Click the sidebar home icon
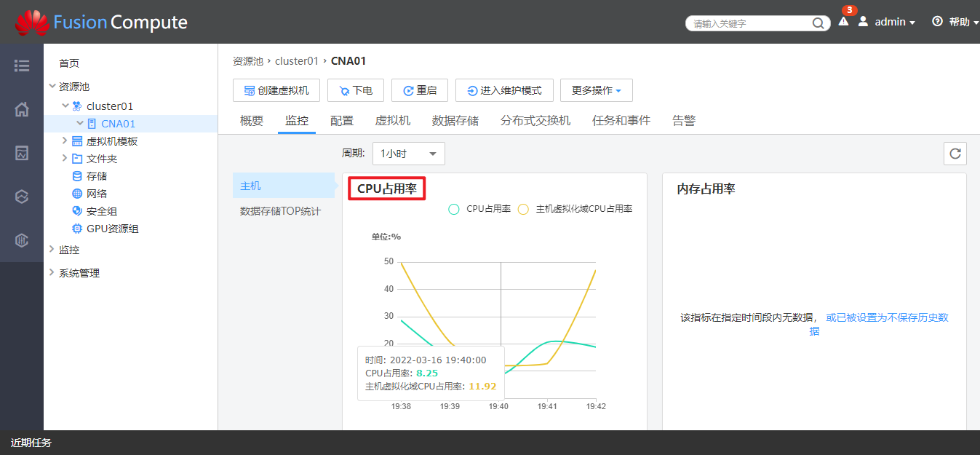Screen dimensions: 980x455 click(22, 110)
